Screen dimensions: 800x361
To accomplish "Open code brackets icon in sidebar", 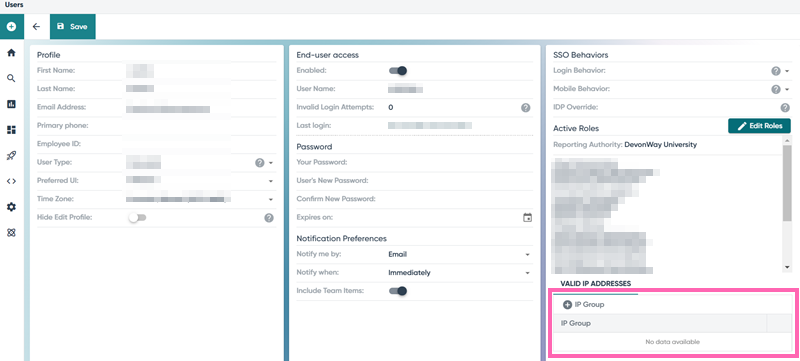I will (x=11, y=181).
